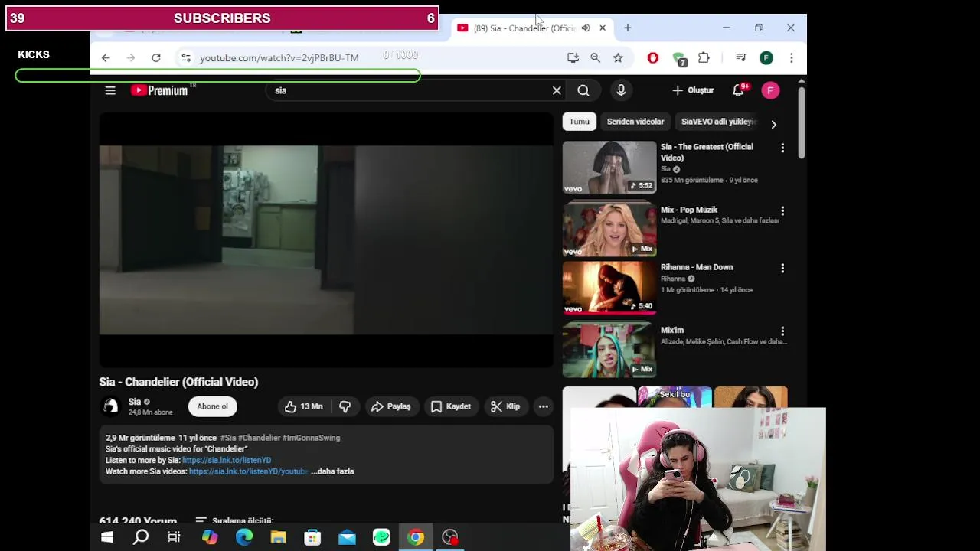Open the #ImGonnaSwing hashtag

pos(312,438)
